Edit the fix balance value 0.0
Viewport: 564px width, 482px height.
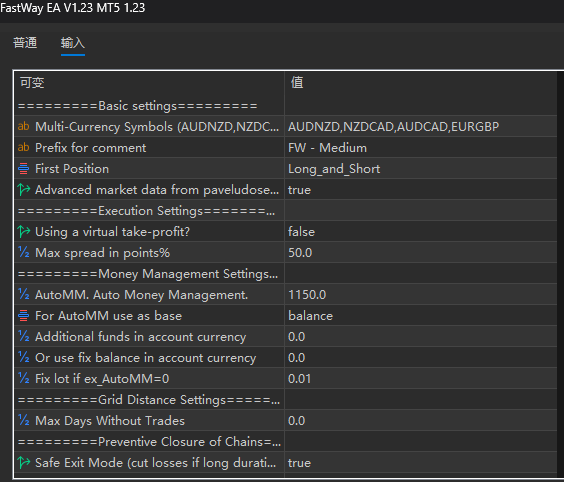coord(421,358)
